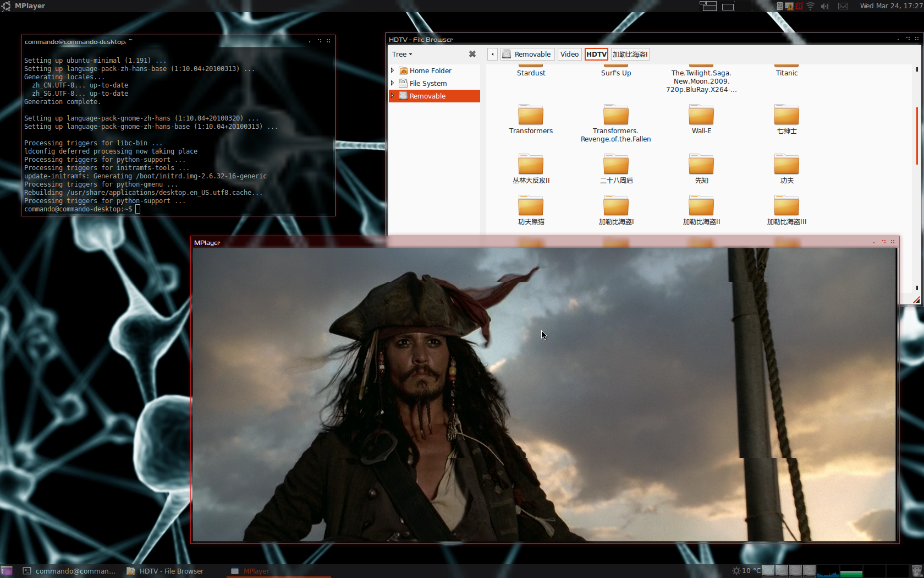Open the wireless network indicator

tap(810, 6)
